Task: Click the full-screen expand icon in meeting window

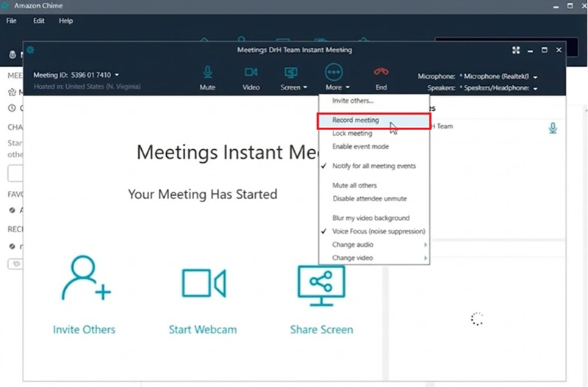Action: point(516,50)
